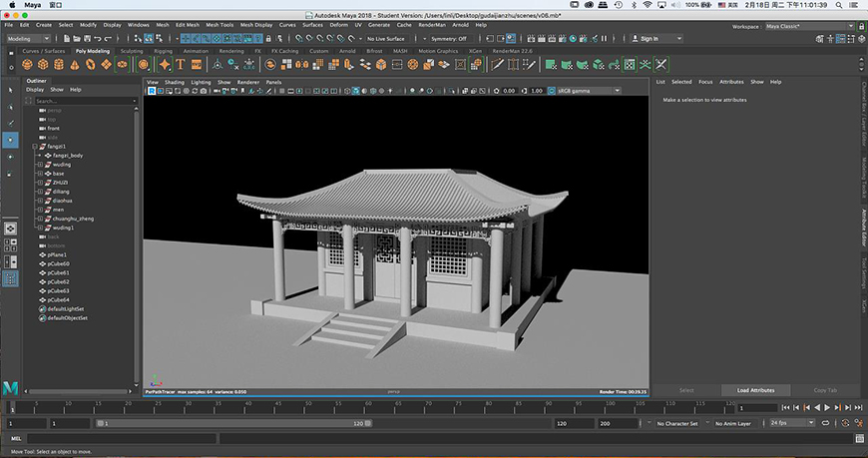
Task: Select the polygon Type text tool
Action: coord(180,65)
